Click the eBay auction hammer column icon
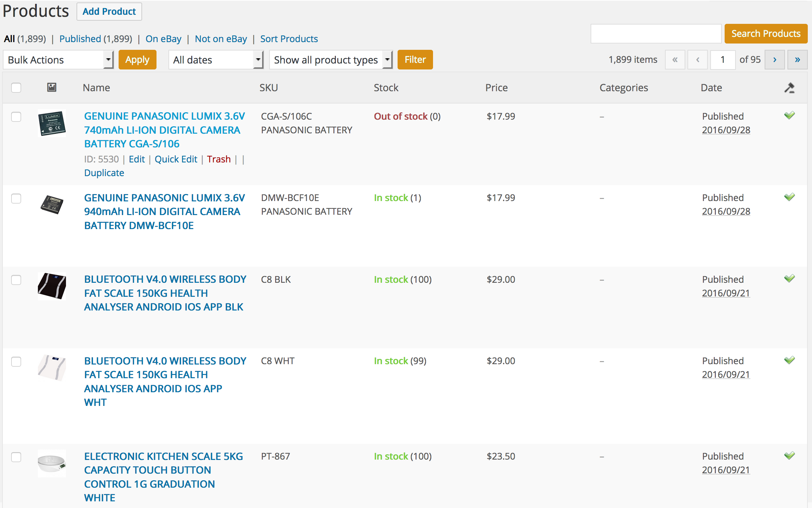Image resolution: width=812 pixels, height=508 pixels. (790, 88)
